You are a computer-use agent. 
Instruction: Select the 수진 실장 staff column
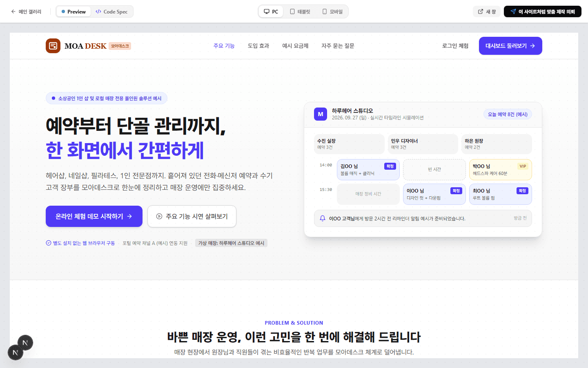[x=349, y=144]
